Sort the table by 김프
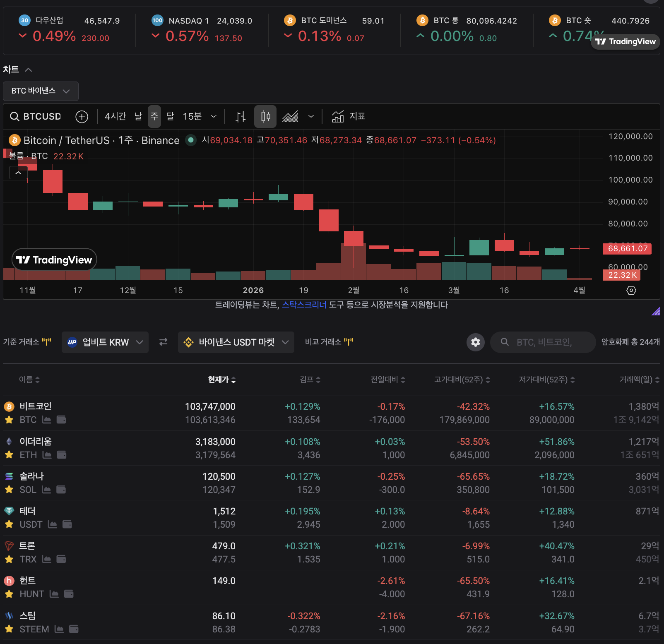This screenshot has height=644, width=664. [x=310, y=380]
